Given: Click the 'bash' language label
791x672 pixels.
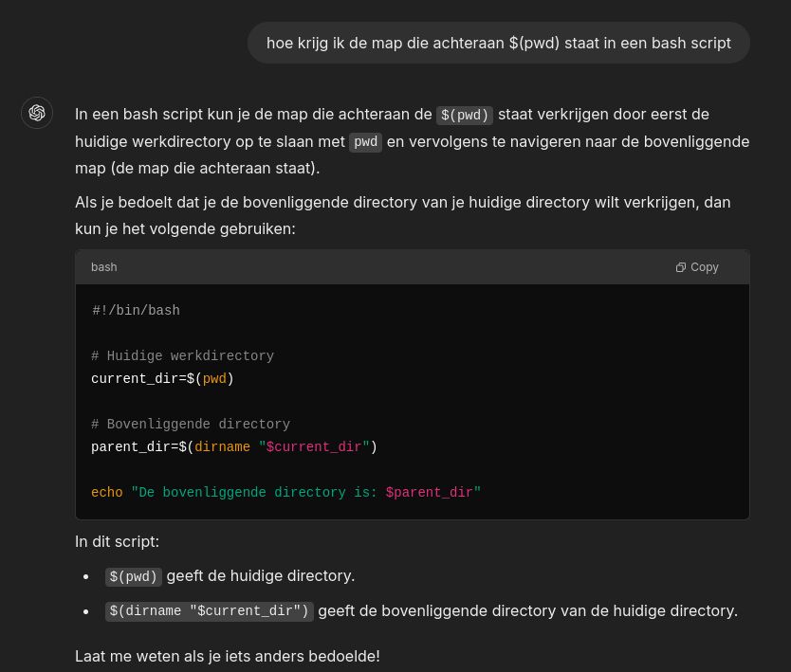Looking at the screenshot, I should (104, 267).
